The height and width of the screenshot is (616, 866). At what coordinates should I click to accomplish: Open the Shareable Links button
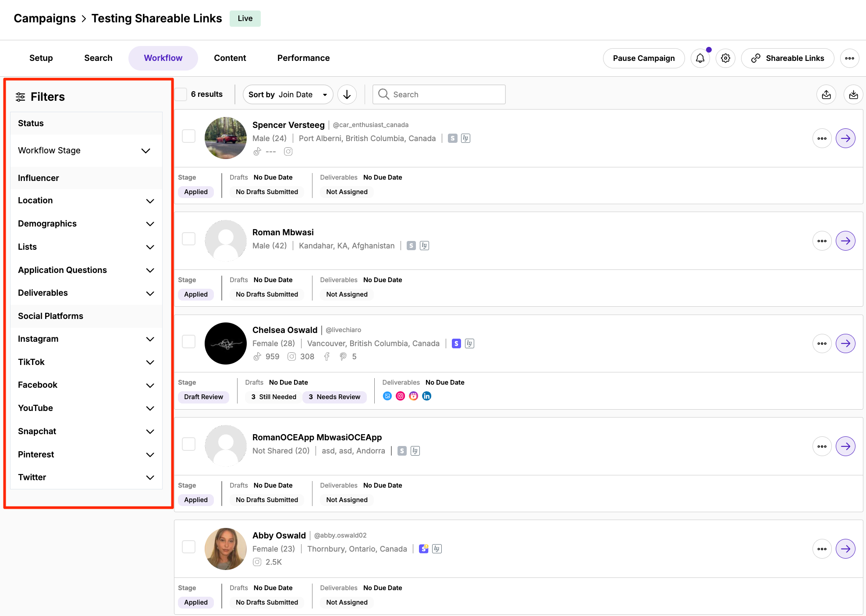[787, 58]
